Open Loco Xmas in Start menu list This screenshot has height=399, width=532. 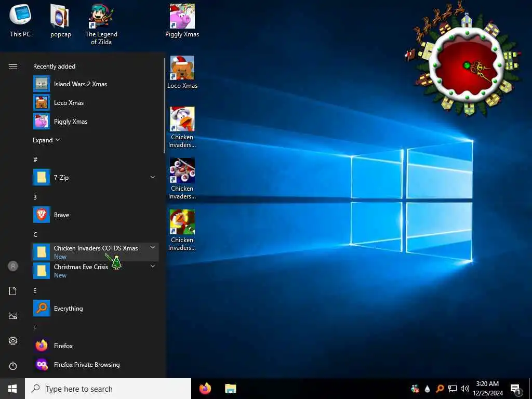tap(96, 102)
